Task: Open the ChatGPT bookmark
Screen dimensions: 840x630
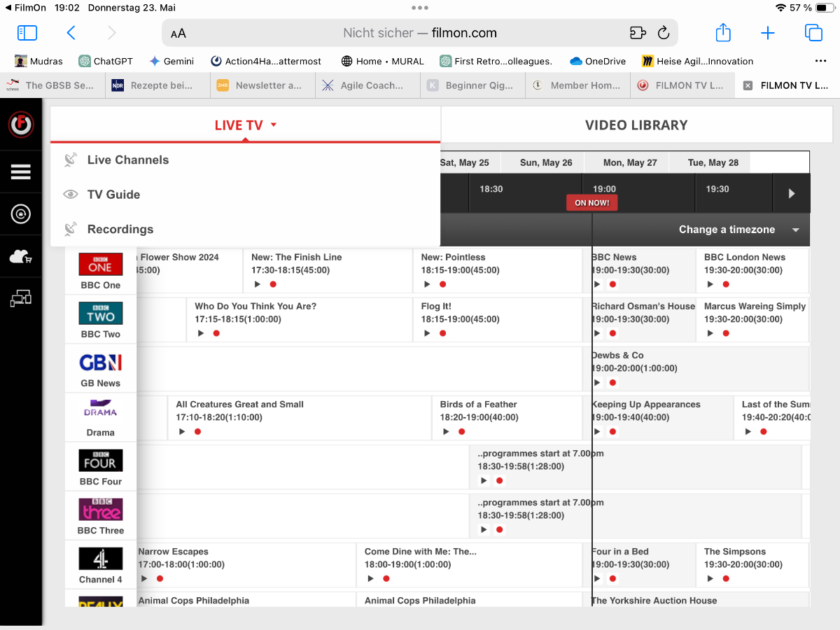Action: pyautogui.click(x=106, y=61)
